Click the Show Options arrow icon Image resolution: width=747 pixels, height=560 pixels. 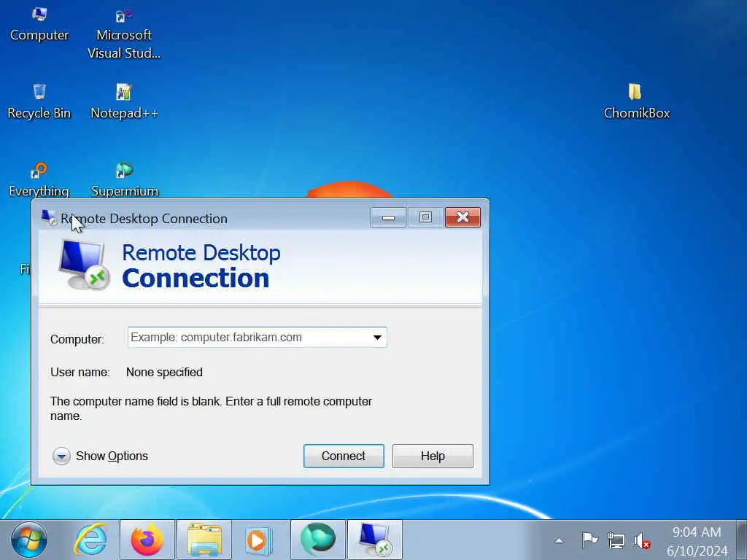(x=61, y=456)
